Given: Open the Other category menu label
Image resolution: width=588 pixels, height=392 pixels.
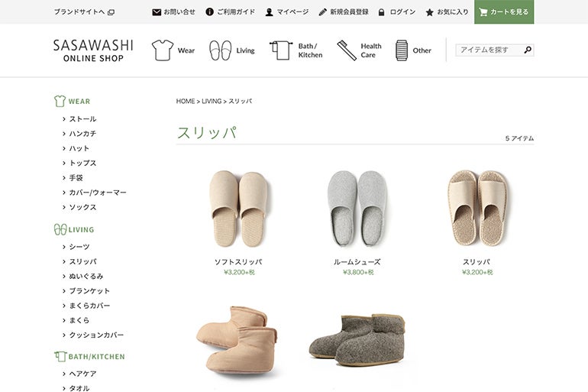Looking at the screenshot, I should point(422,50).
